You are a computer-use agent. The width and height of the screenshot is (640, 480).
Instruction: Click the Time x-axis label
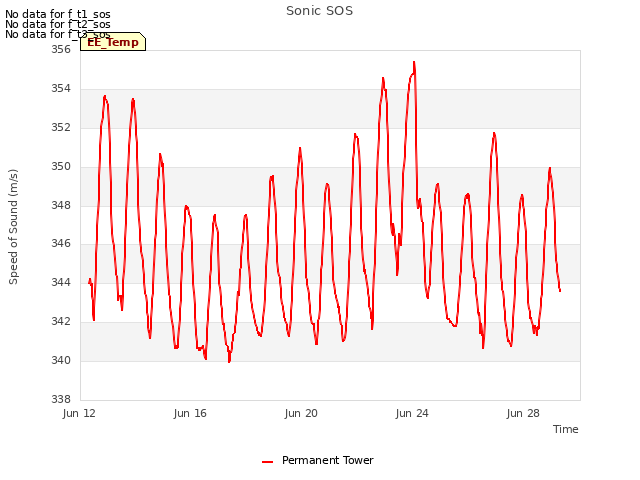(565, 429)
